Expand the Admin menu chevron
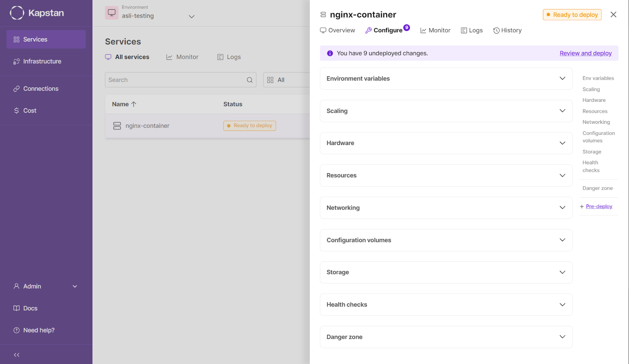The width and height of the screenshot is (629, 364). 75,287
